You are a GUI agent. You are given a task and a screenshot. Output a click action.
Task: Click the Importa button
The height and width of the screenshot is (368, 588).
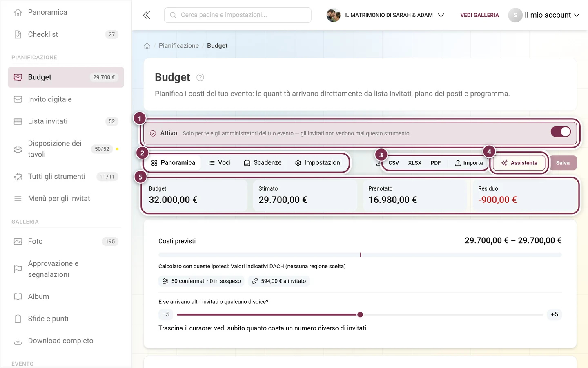(469, 163)
